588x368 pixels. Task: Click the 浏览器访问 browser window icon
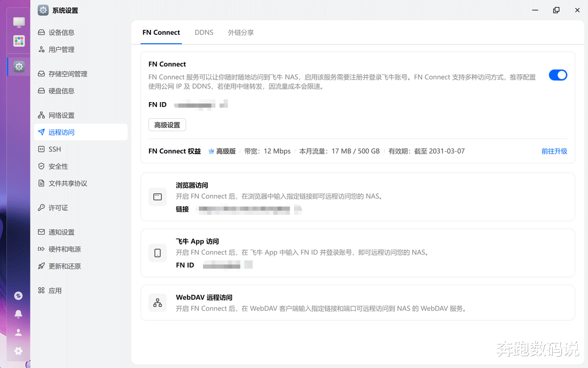(157, 197)
